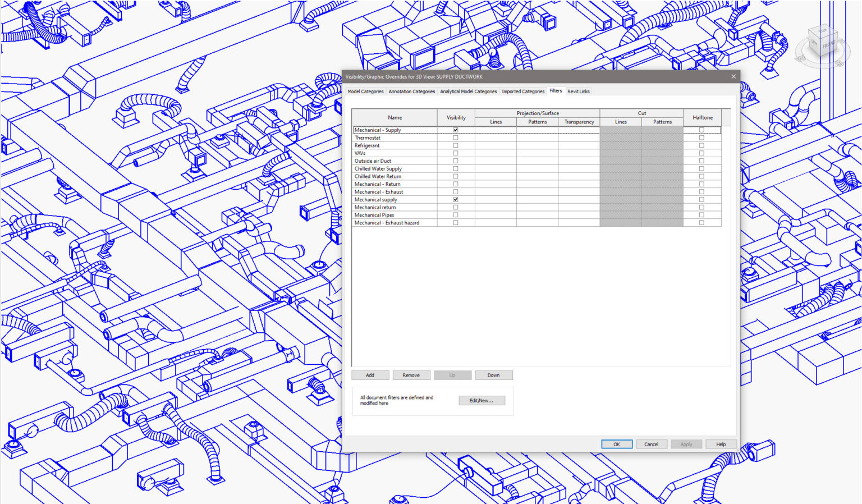
Task: Enable Halftone for the Thermostat filter
Action: pyautogui.click(x=701, y=138)
